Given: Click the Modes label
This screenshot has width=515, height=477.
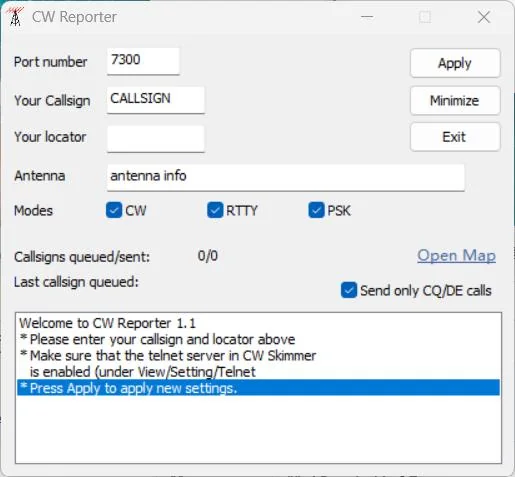Looking at the screenshot, I should [33, 211].
